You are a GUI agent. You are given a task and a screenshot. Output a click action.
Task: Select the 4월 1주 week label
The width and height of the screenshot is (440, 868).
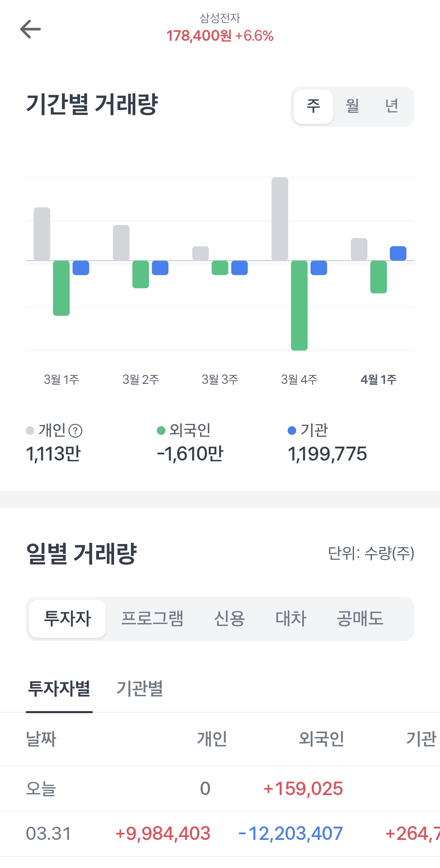378,380
